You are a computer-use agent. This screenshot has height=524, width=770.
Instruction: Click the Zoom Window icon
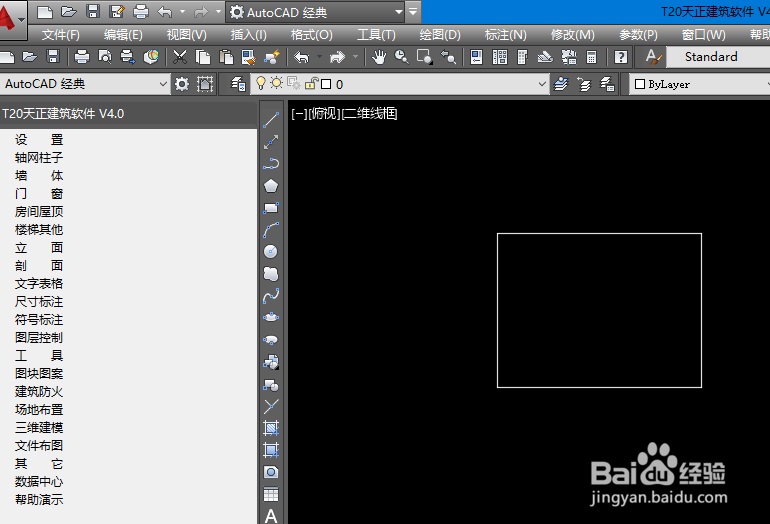[425, 57]
